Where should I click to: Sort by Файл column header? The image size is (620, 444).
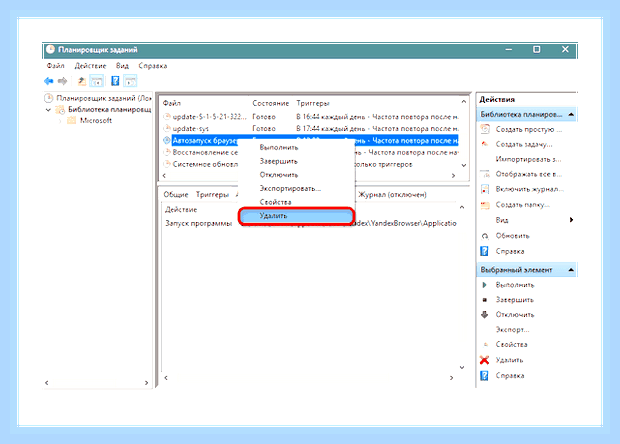(x=172, y=103)
